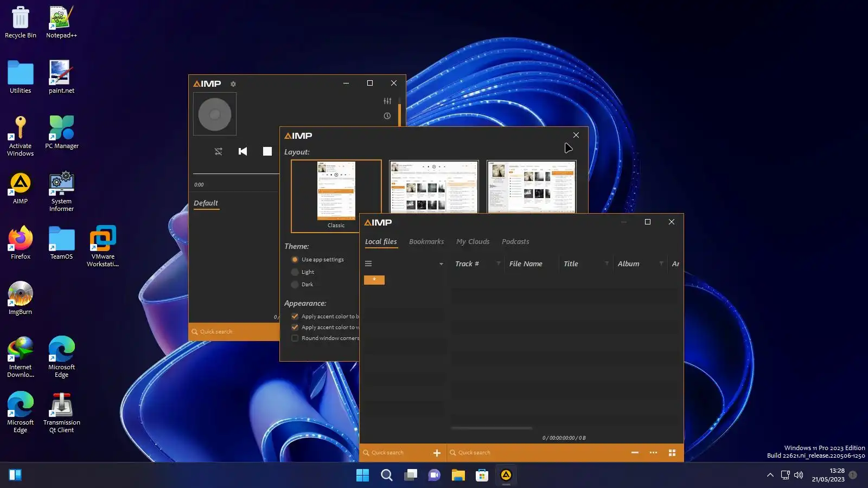The image size is (868, 488).
Task: Click the '0 / 00:00:00:00 / 0 B' status text
Action: click(564, 438)
